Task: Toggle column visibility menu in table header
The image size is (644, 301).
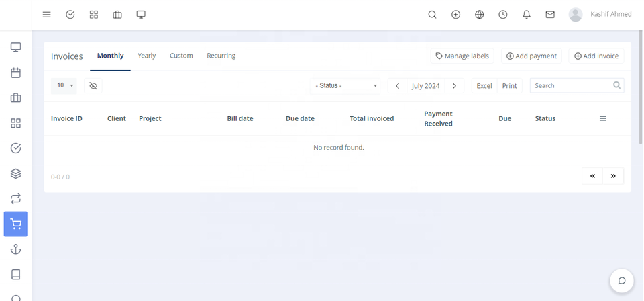Action: tap(602, 119)
